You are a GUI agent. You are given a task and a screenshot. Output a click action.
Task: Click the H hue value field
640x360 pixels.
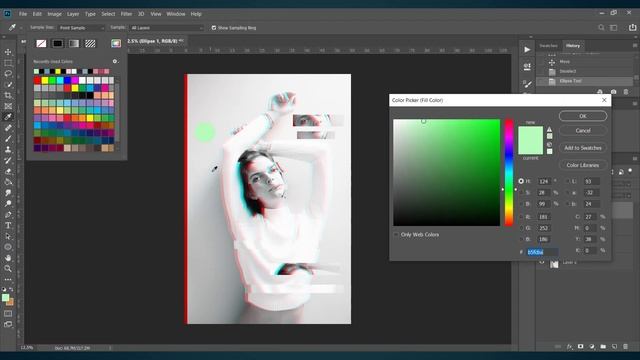point(544,181)
